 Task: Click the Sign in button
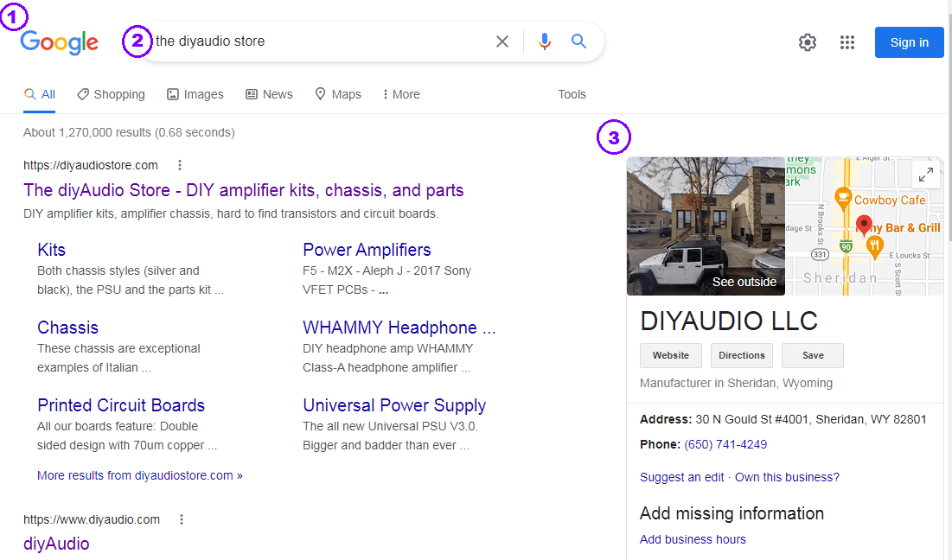[909, 42]
